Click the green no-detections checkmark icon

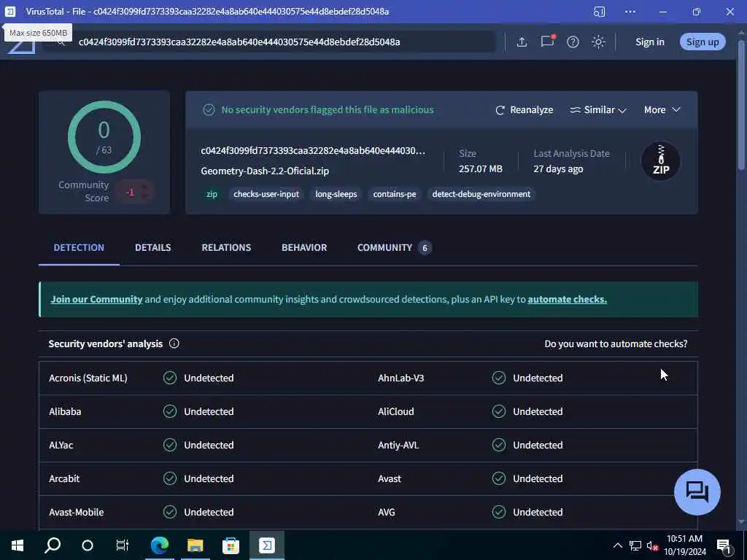[x=209, y=110]
